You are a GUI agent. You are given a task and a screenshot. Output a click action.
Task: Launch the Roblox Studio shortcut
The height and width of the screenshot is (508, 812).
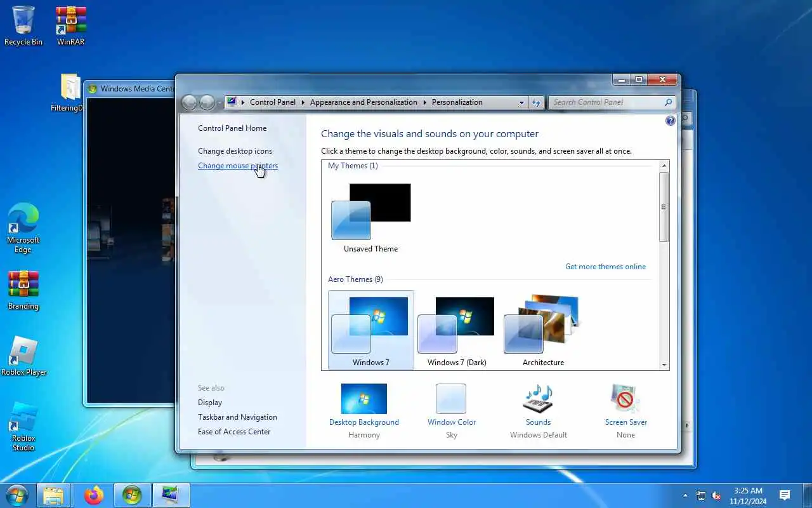(x=23, y=426)
